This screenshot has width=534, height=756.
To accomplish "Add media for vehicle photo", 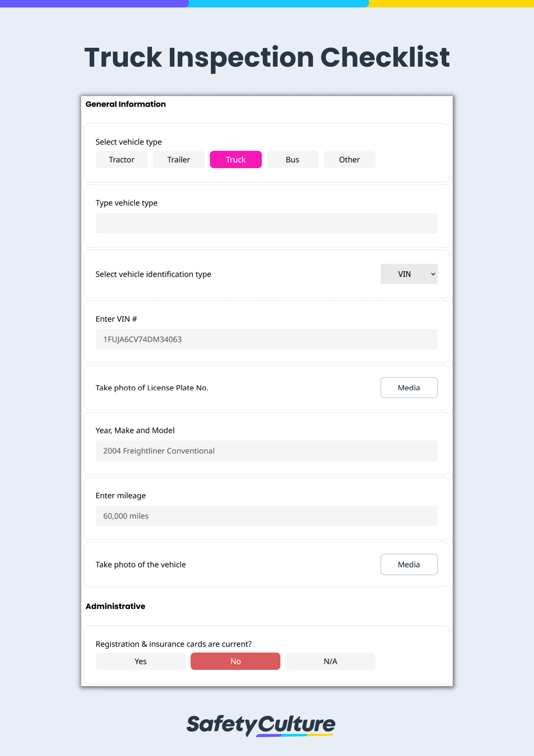I will point(409,564).
